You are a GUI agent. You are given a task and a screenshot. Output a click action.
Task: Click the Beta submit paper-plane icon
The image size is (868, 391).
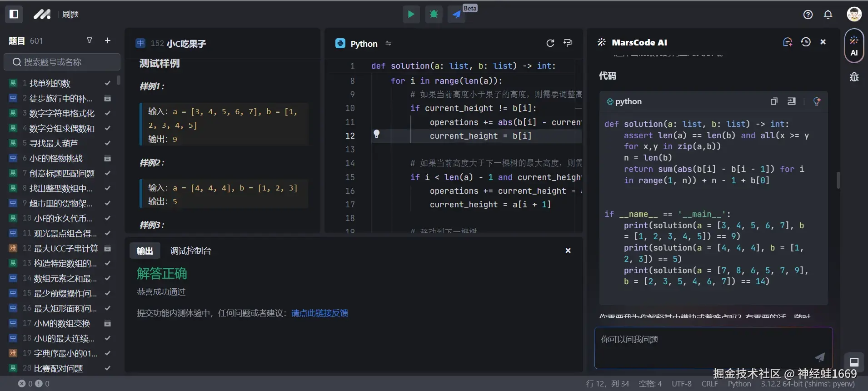tap(456, 14)
